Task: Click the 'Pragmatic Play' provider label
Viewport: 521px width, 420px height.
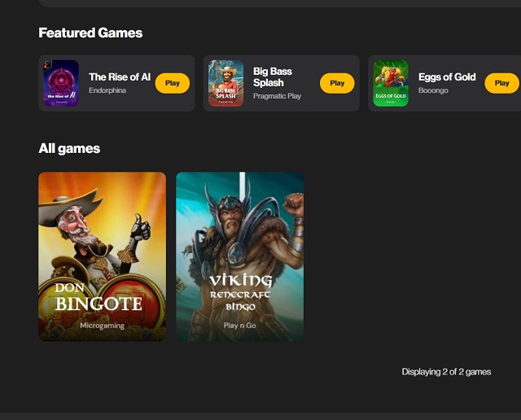Action: [277, 96]
